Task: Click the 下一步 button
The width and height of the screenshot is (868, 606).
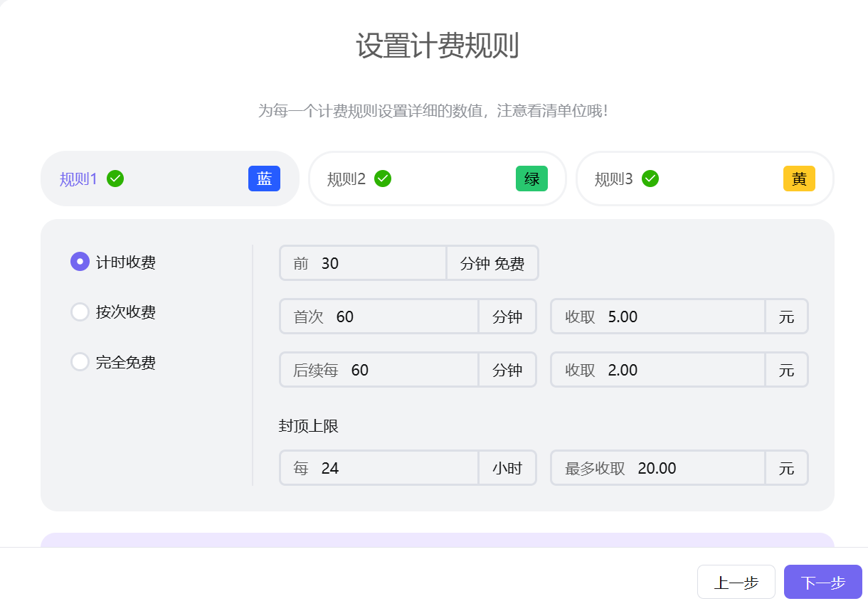Action: [822, 582]
